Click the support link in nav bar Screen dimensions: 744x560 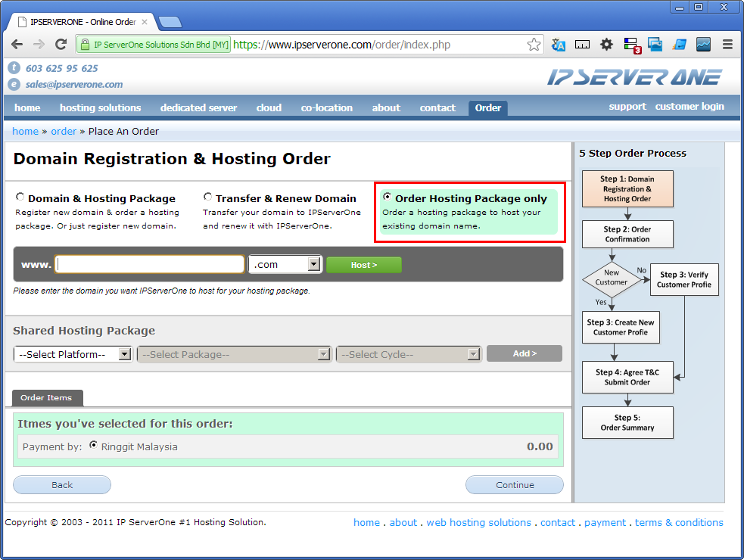tap(627, 106)
